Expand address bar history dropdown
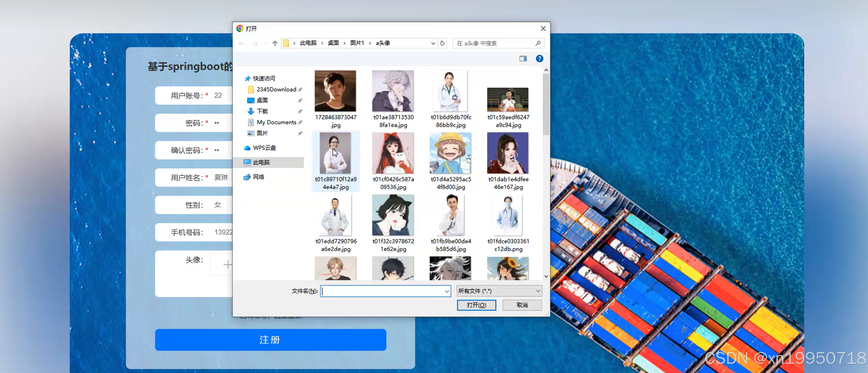The height and width of the screenshot is (373, 868). click(x=433, y=43)
